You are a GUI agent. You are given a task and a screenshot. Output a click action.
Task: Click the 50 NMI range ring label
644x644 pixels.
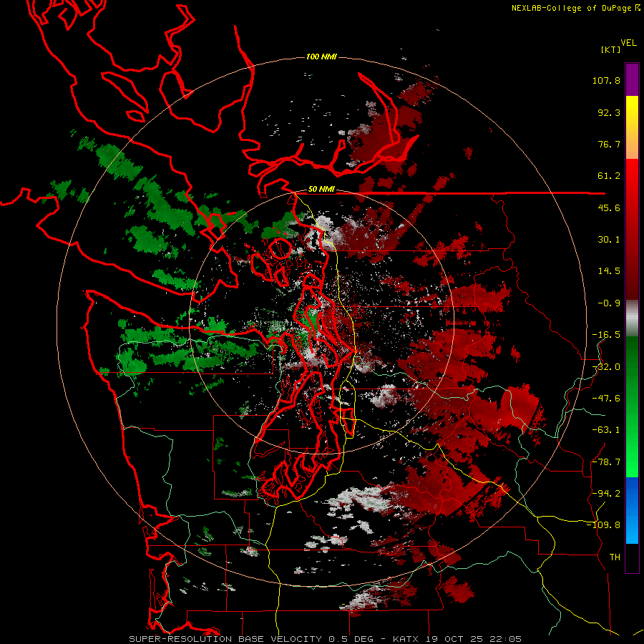tap(321, 190)
